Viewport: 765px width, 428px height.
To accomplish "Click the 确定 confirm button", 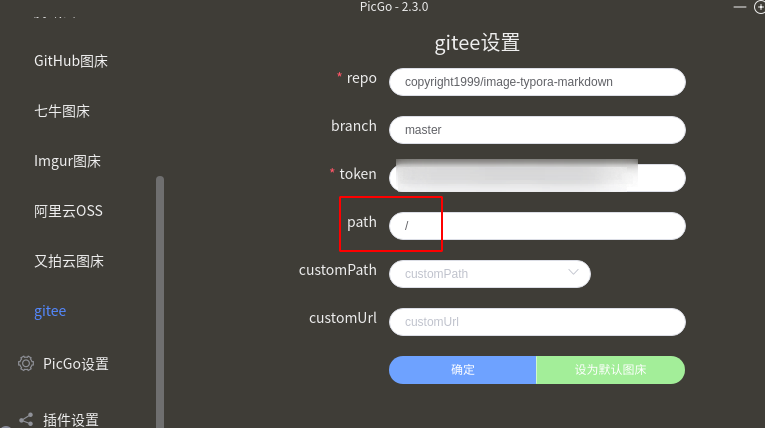I will pos(463,370).
